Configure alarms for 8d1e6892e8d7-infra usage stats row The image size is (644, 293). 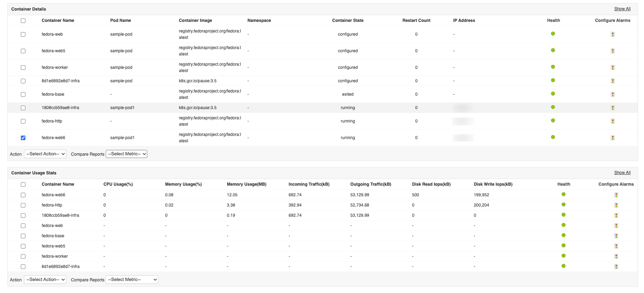[x=616, y=267]
